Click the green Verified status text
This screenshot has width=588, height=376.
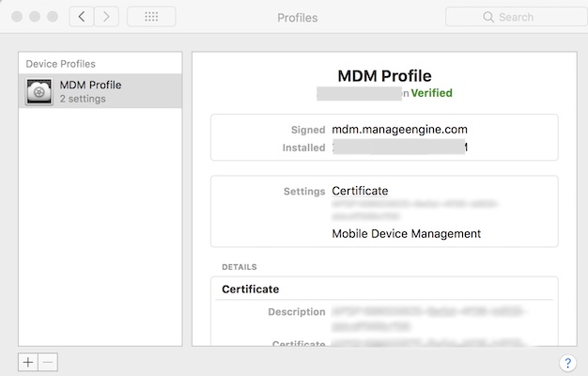point(431,93)
